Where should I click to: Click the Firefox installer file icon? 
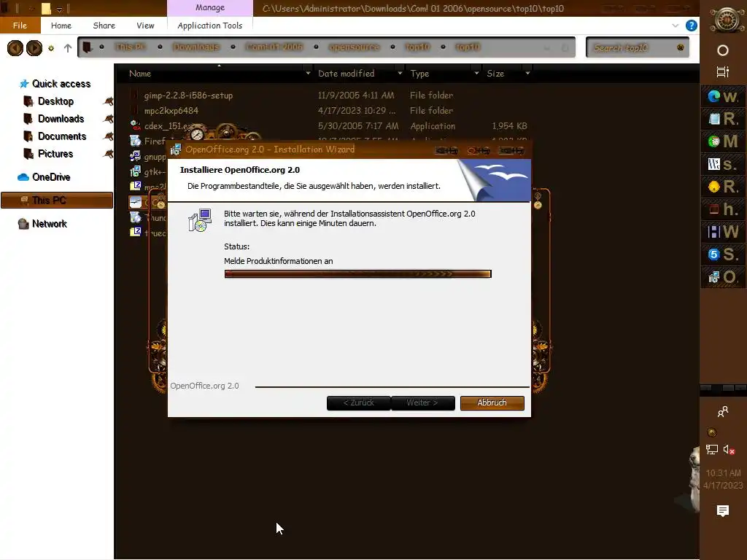(135, 141)
